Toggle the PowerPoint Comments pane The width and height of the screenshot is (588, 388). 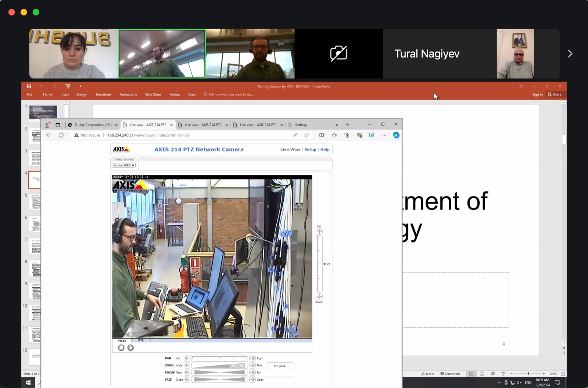pos(450,374)
